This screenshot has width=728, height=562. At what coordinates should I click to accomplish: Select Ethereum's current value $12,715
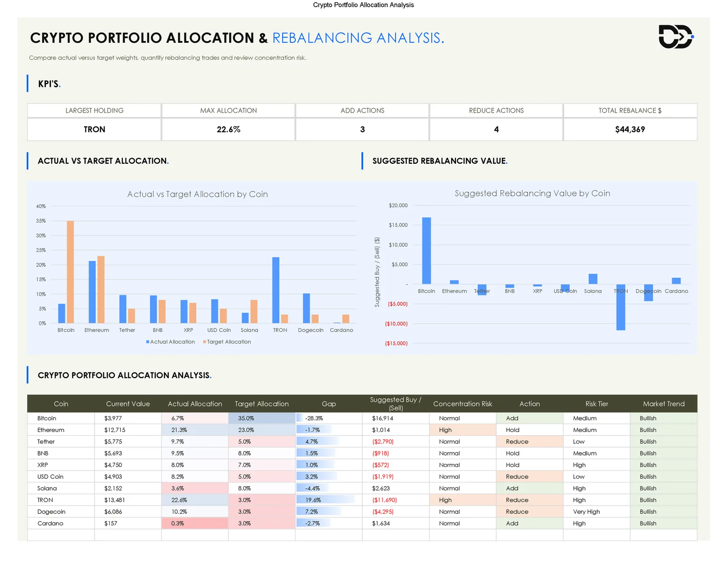tap(128, 430)
